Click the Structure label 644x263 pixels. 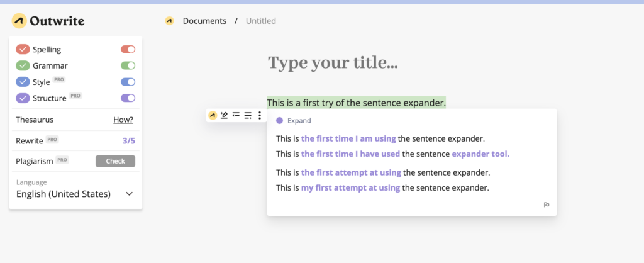pos(49,98)
